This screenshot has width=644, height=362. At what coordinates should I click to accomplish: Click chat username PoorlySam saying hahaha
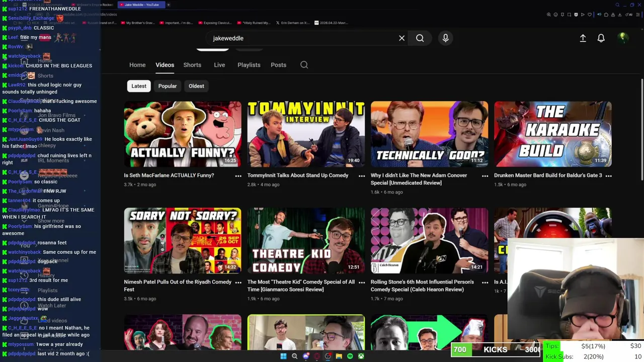[x=20, y=111]
